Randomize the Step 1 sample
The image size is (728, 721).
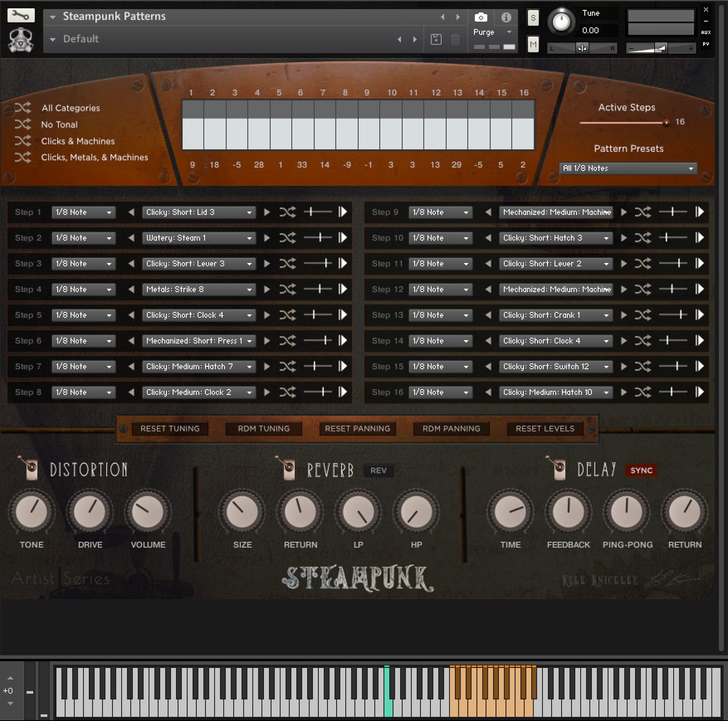(288, 212)
